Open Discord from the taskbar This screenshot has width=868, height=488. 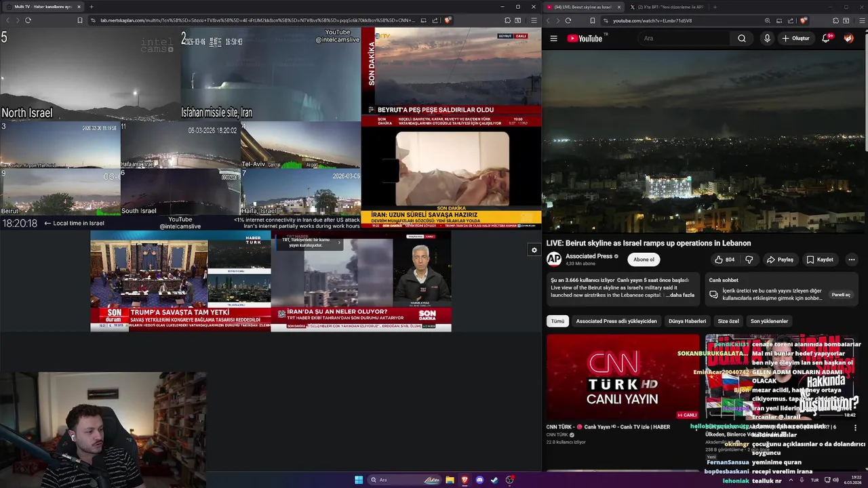479,480
